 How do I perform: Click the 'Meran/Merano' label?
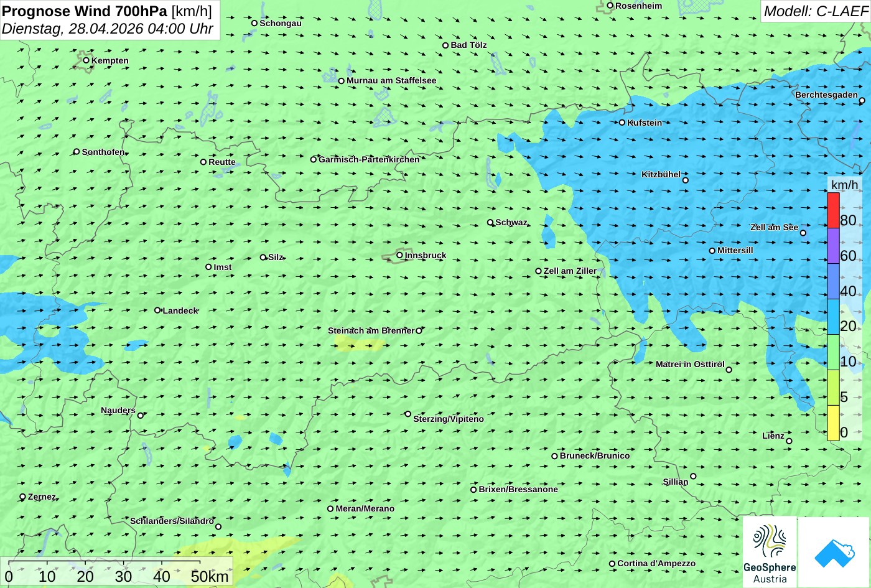point(365,508)
